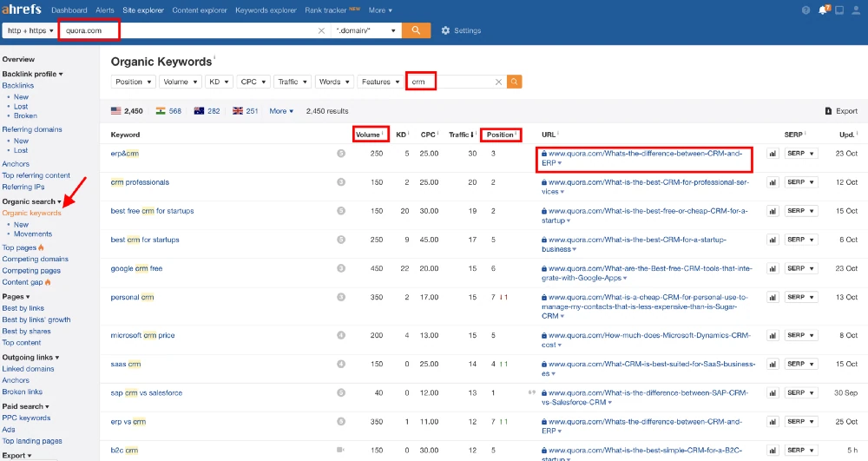Open Alerts in top menu
Screen dimensions: 868x461
(x=105, y=10)
